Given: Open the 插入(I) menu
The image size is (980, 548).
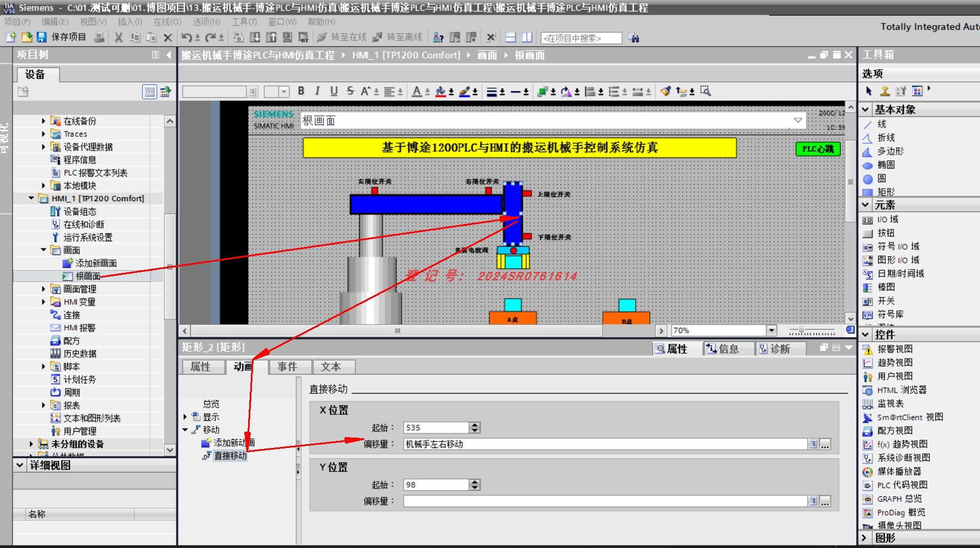Looking at the screenshot, I should [x=130, y=22].
